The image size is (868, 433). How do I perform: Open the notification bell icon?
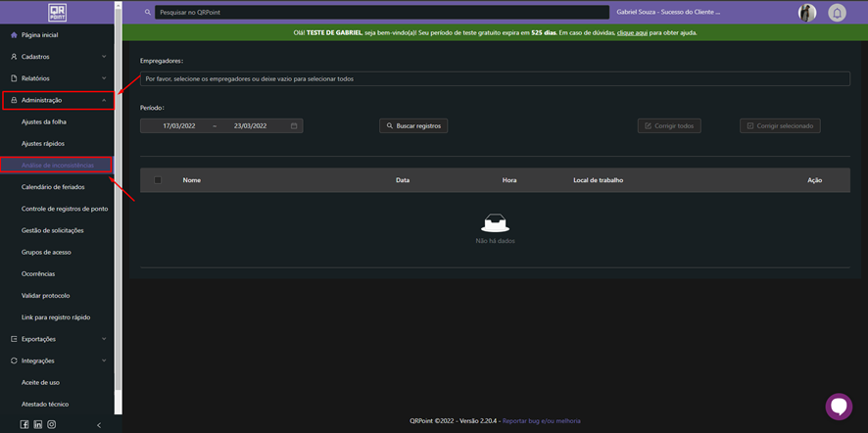pos(837,13)
